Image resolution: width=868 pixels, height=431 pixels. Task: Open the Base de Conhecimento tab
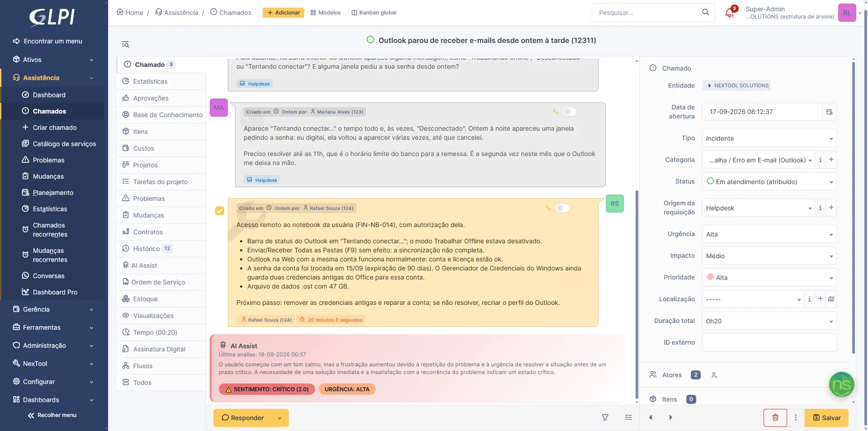[161, 115]
